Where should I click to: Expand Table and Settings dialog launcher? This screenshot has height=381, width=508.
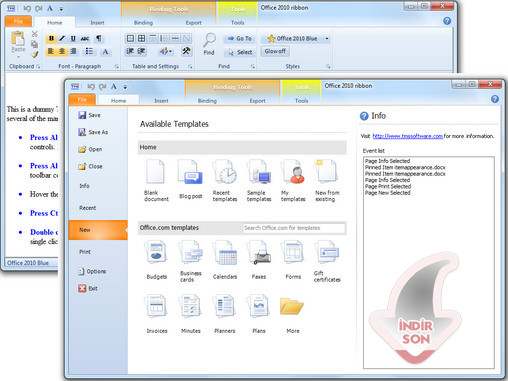tap(190, 66)
